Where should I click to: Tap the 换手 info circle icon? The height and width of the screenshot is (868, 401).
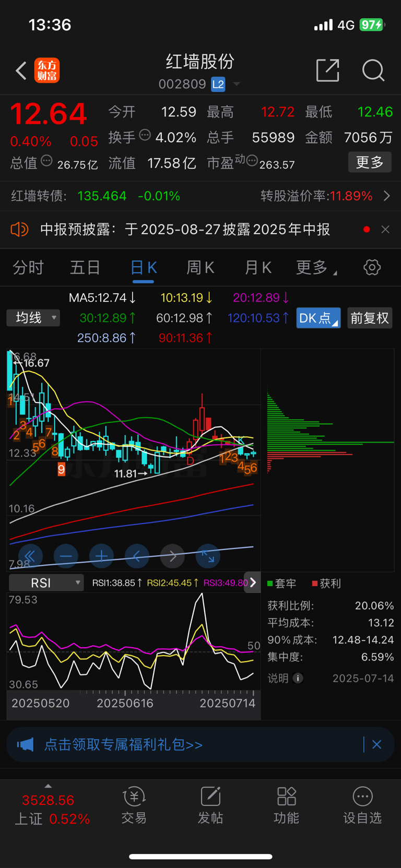coord(145,135)
